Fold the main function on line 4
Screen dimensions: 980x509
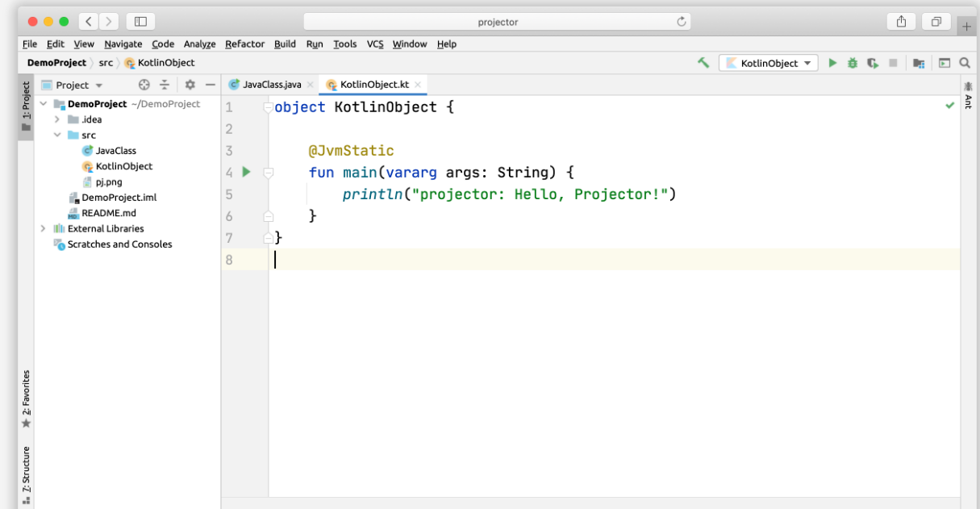pyautogui.click(x=269, y=172)
